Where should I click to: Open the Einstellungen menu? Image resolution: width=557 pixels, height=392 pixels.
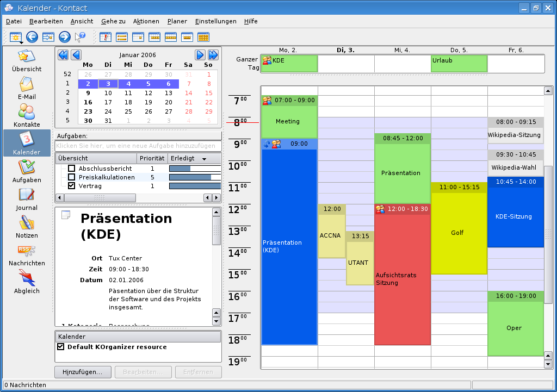215,21
